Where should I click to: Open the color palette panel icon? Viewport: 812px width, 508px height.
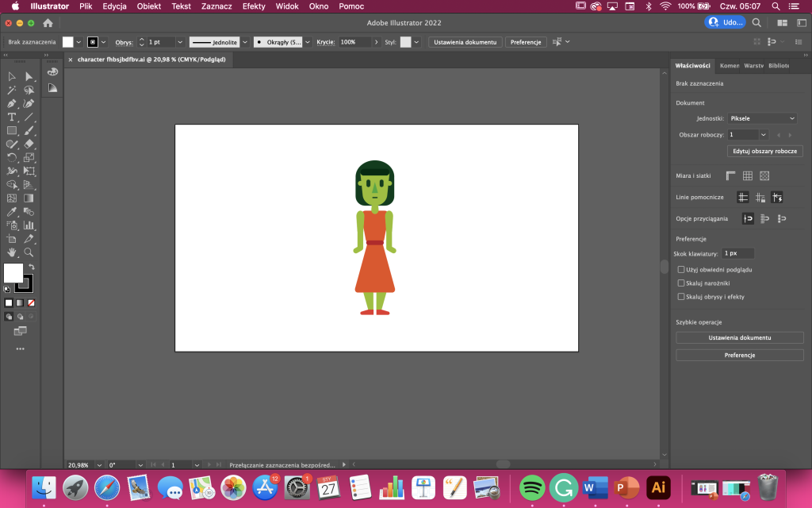click(x=52, y=72)
